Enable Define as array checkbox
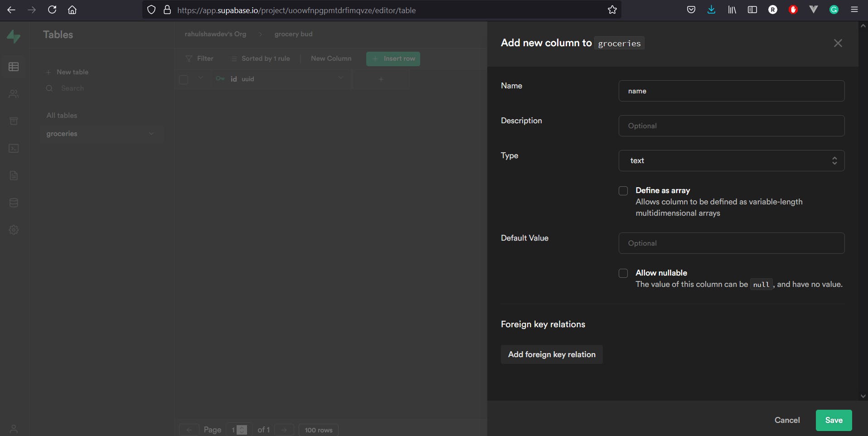 pyautogui.click(x=623, y=191)
